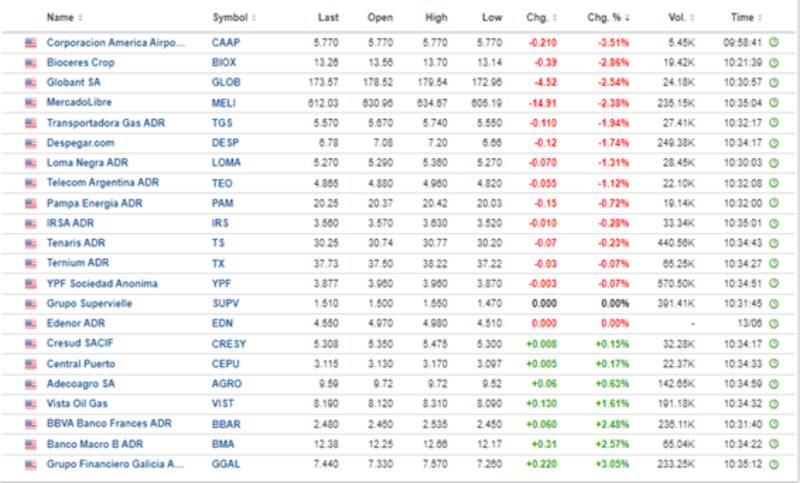Click the flag icon next to Globant SA
The image size is (800, 483).
31,82
